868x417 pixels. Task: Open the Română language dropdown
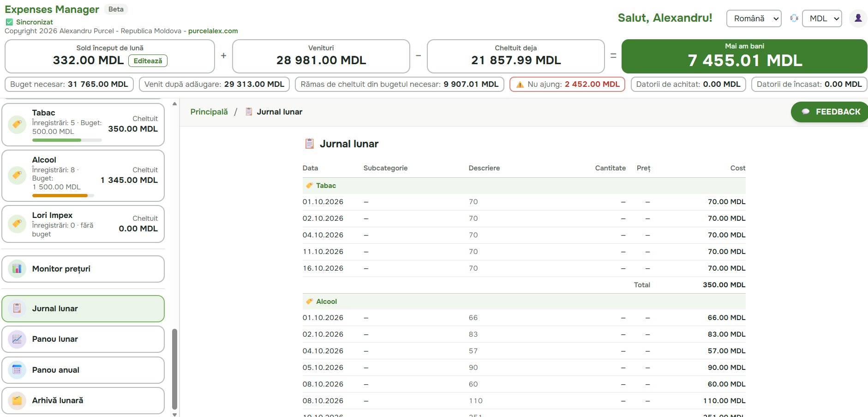pos(754,18)
